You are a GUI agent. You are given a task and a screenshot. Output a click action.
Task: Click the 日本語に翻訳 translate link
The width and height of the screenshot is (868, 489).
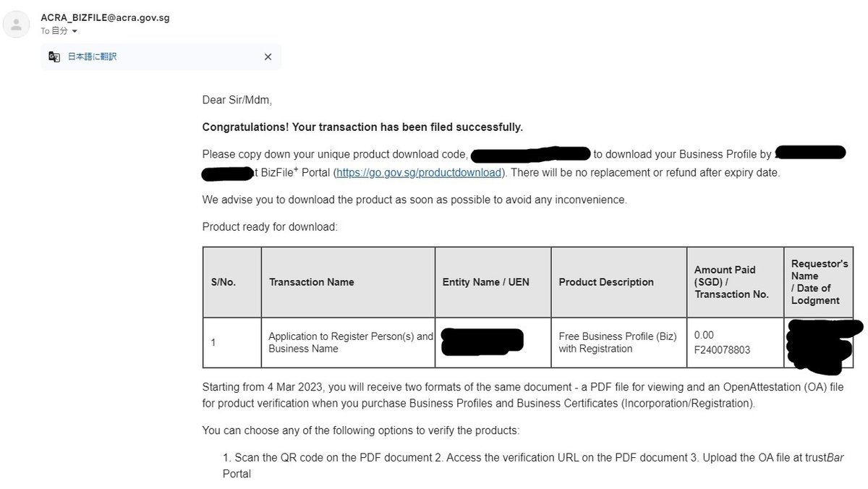coord(92,56)
